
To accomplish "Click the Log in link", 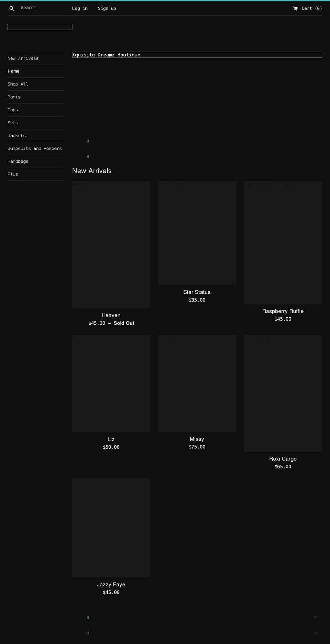I will [x=80, y=8].
